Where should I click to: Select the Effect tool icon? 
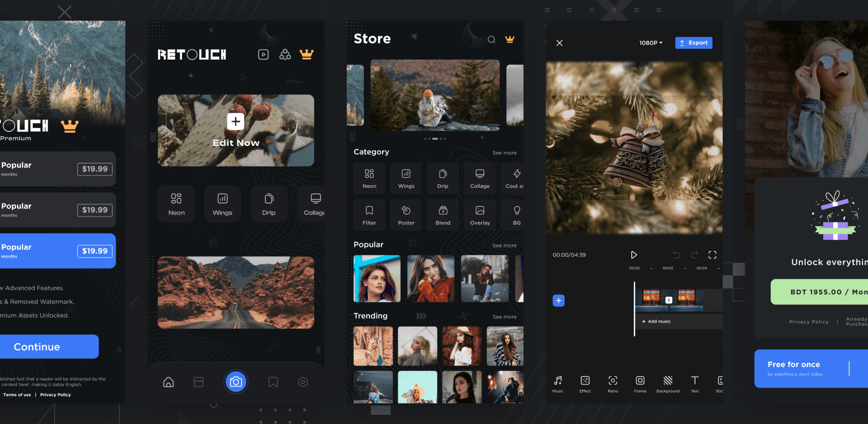[x=585, y=383]
